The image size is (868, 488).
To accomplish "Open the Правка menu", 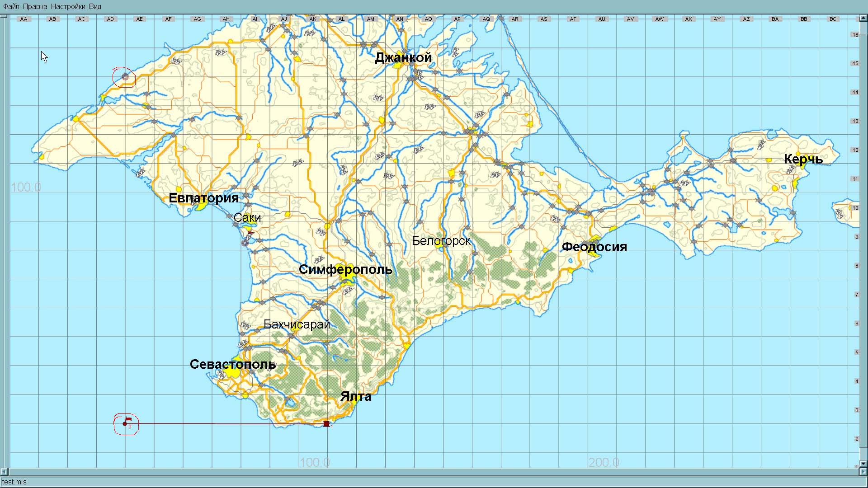I will click(x=35, y=6).
